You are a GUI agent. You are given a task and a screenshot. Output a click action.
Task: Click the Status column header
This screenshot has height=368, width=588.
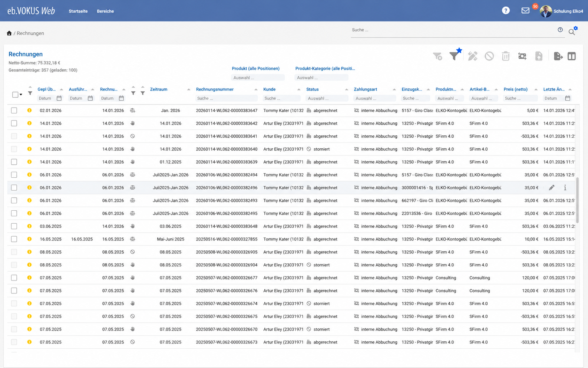coord(313,89)
